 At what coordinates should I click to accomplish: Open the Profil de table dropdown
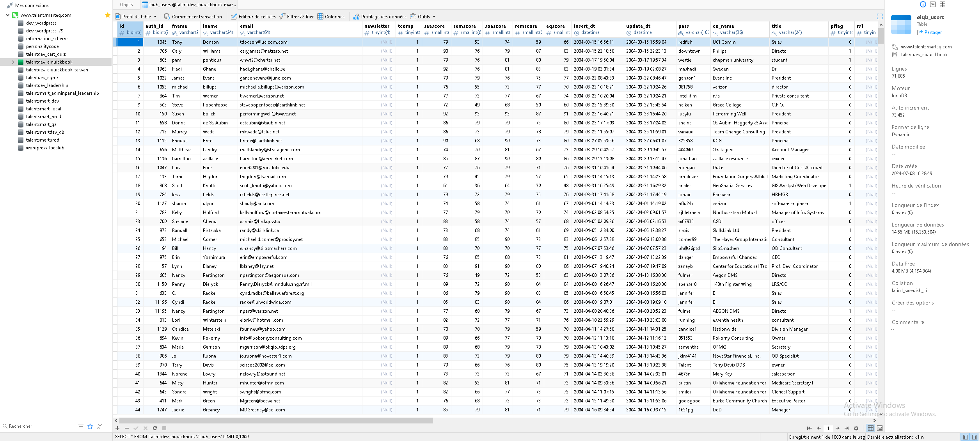tap(136, 17)
